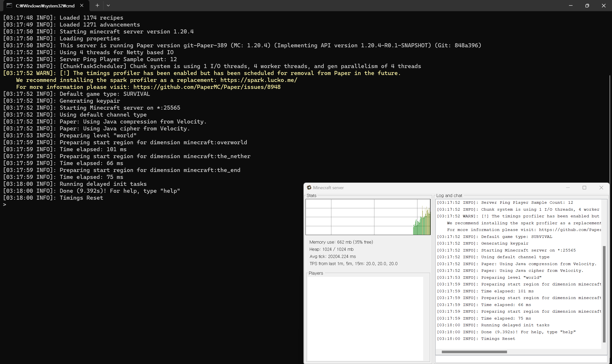This screenshot has height=364, width=612.
Task: Click the 'Log and chat' panel label
Action: click(x=449, y=195)
